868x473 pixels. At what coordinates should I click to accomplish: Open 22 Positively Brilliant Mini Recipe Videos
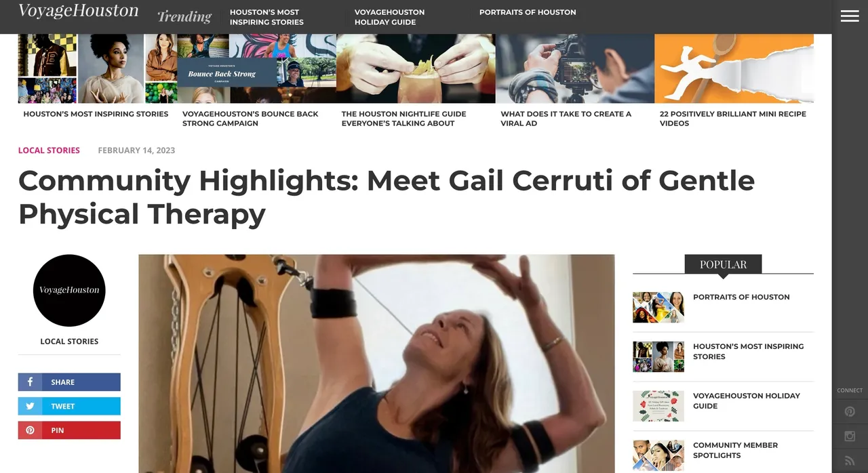click(733, 119)
